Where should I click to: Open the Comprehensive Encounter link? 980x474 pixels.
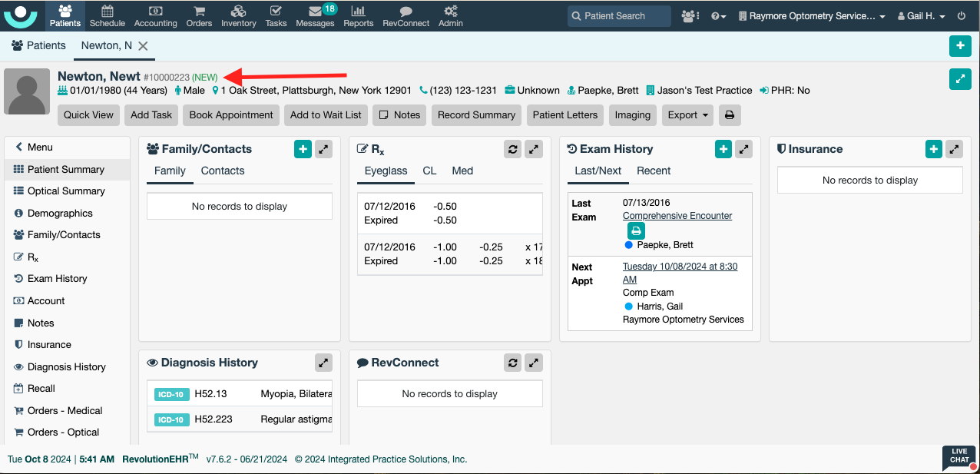tap(677, 216)
